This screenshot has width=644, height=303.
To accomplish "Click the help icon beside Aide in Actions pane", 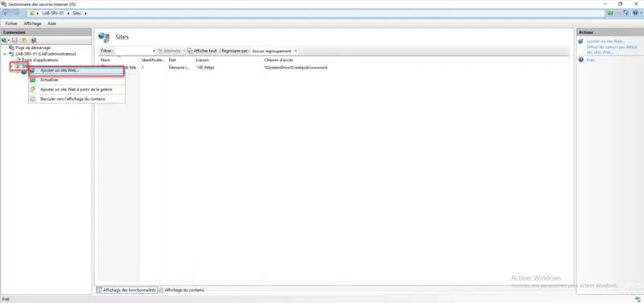I will (x=580, y=60).
